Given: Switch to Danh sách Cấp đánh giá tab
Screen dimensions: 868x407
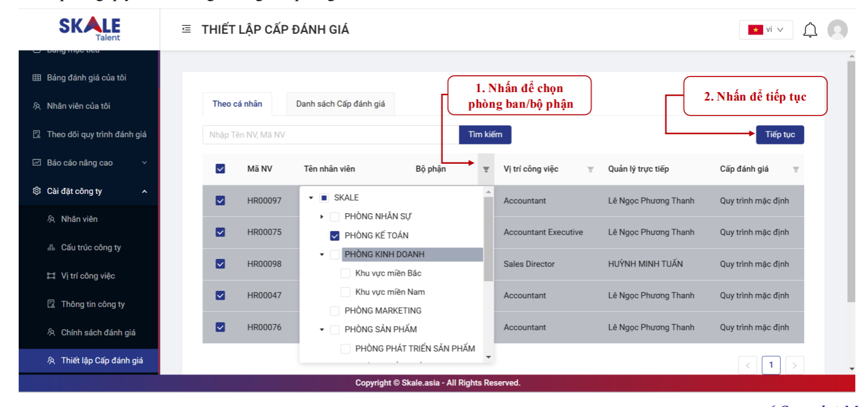Looking at the screenshot, I should (340, 104).
